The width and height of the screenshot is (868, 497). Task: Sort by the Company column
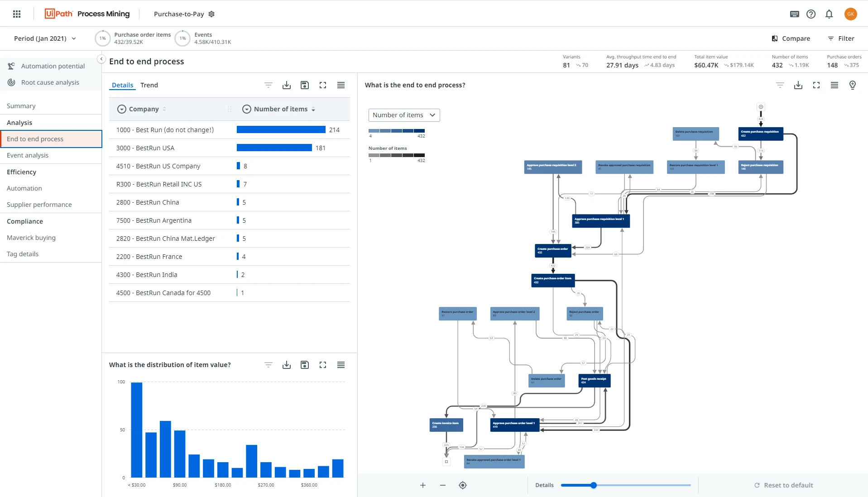164,109
